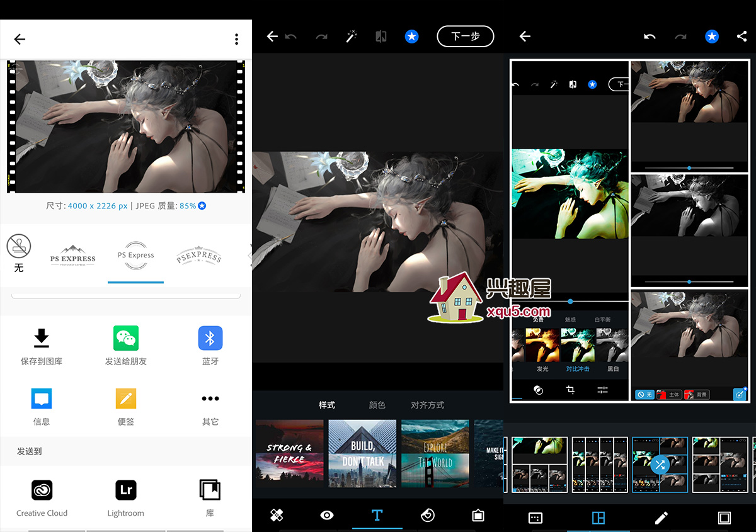Tap the photo preview with film border
This screenshot has height=532, width=756.
pos(126,127)
